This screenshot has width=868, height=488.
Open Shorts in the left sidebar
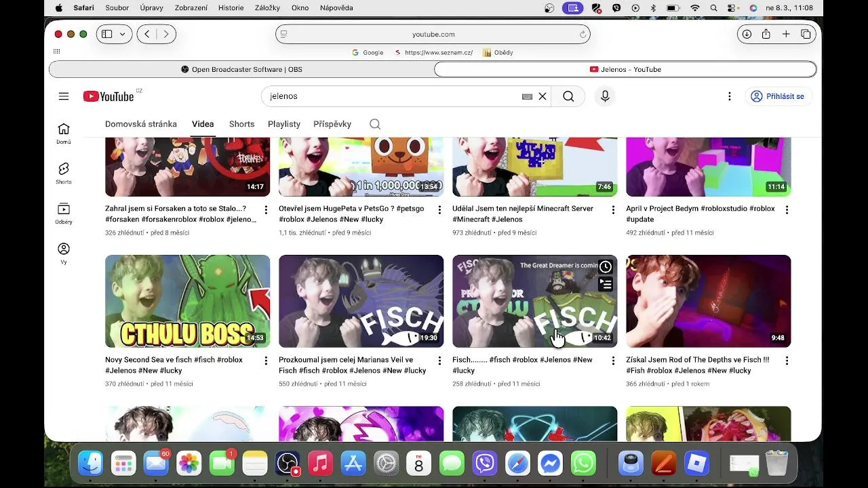click(63, 174)
